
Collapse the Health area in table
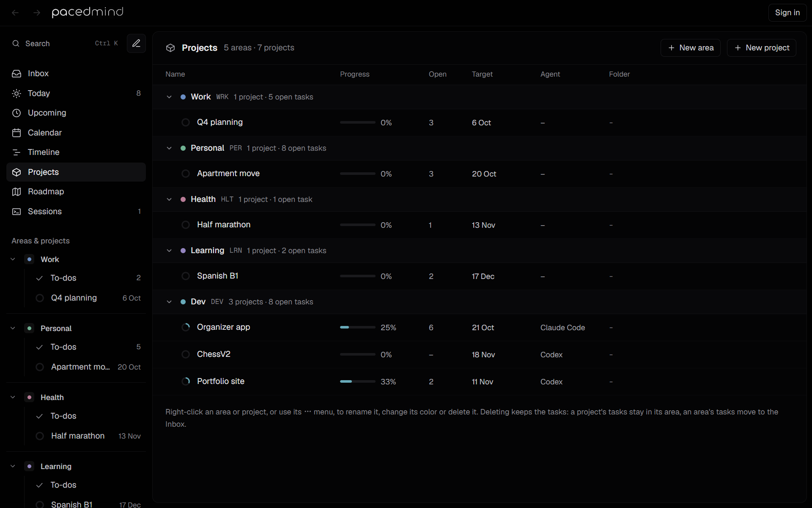tap(169, 199)
